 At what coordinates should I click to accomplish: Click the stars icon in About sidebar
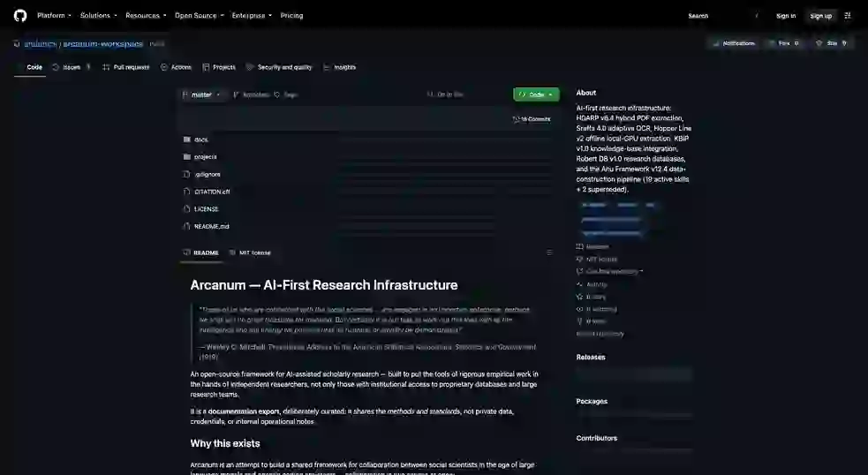pyautogui.click(x=579, y=297)
